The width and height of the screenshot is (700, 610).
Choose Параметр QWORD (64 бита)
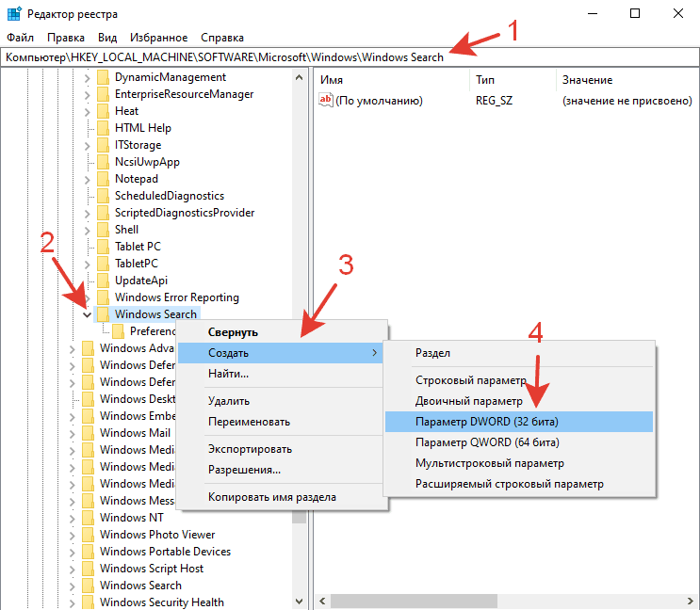519,442
